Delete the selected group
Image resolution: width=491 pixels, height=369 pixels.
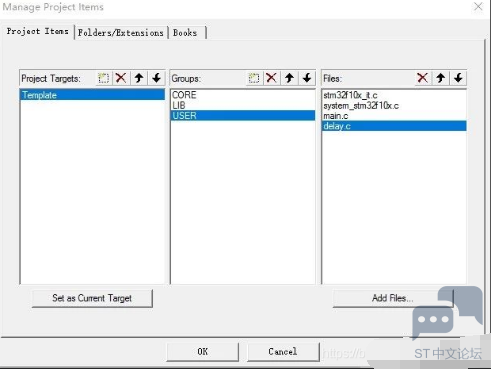click(x=272, y=78)
